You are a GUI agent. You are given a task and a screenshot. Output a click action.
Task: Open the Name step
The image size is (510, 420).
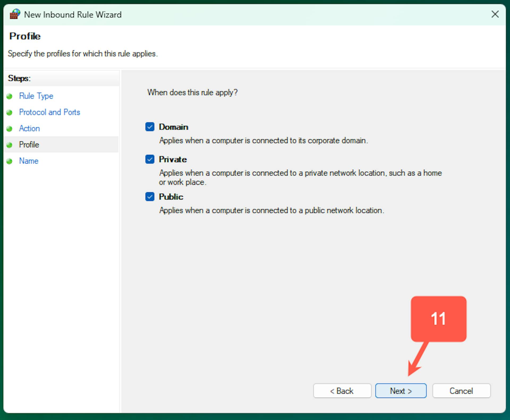29,161
